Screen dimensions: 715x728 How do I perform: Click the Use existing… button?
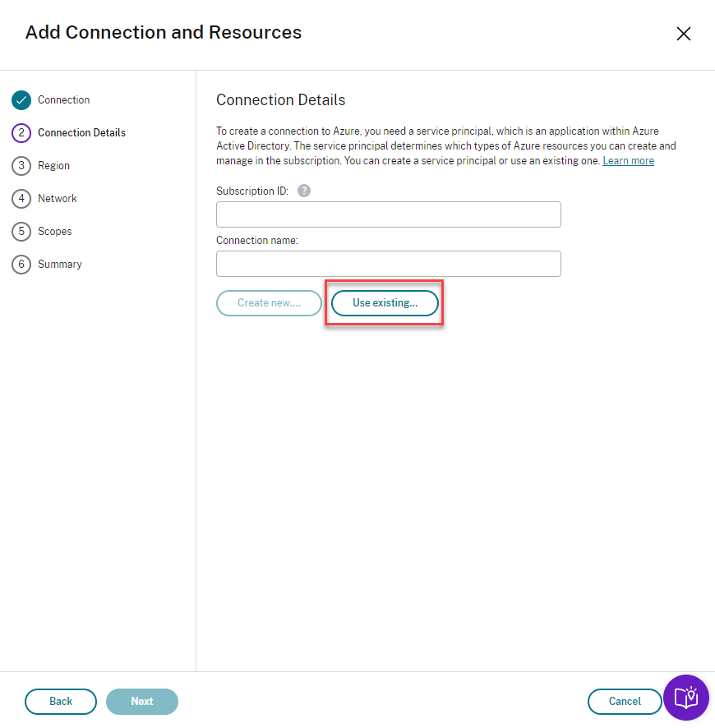(x=385, y=303)
